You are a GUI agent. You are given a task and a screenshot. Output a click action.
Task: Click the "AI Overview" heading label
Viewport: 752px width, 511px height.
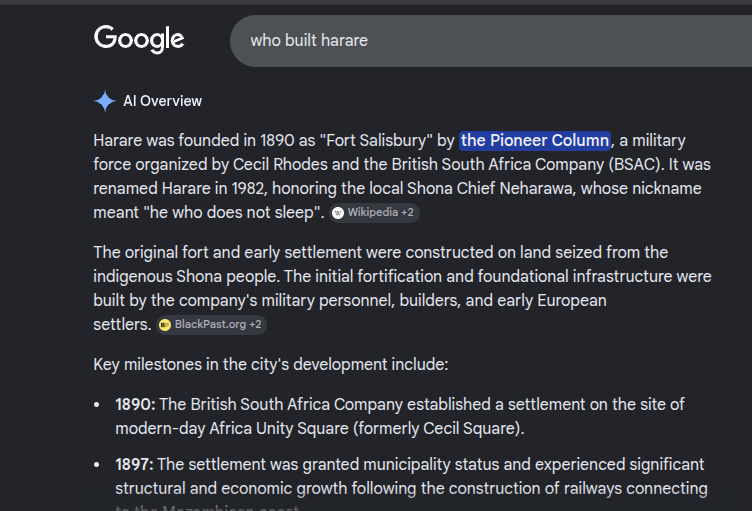point(163,101)
